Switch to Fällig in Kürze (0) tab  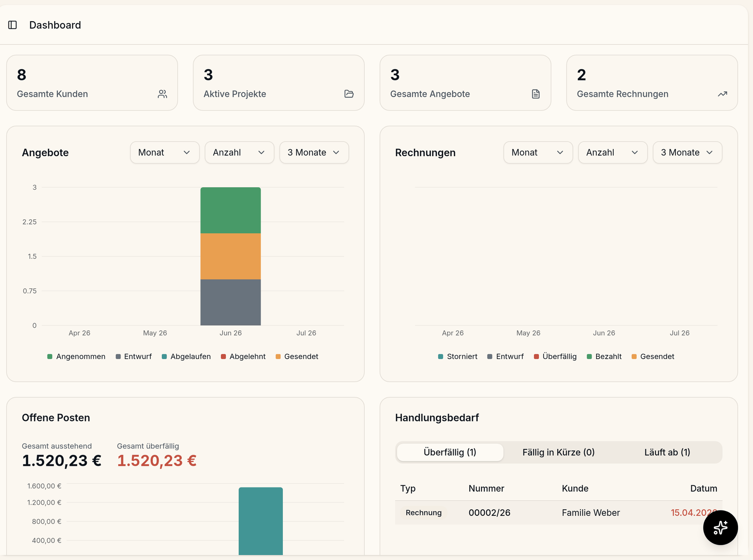559,452
